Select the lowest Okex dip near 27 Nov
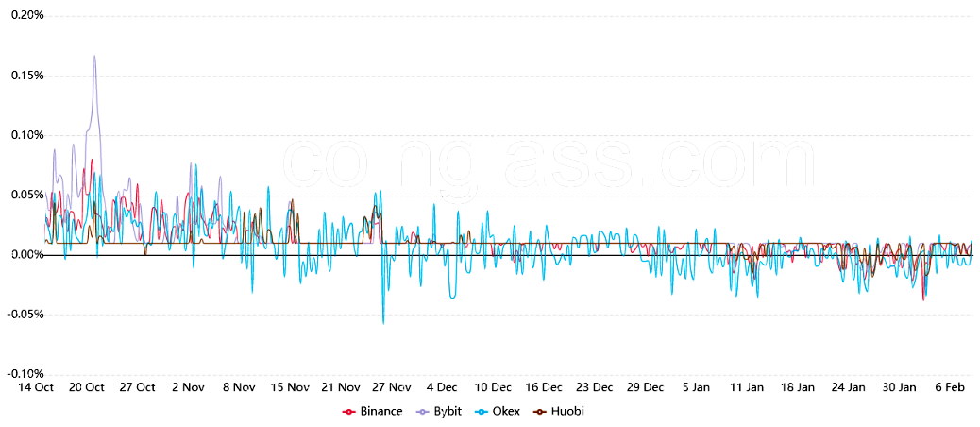 click(x=383, y=323)
